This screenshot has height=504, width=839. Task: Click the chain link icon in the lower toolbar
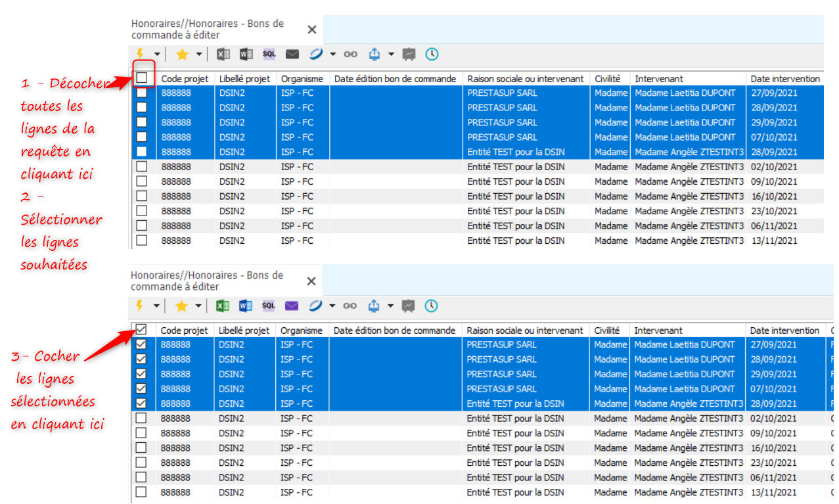point(350,306)
